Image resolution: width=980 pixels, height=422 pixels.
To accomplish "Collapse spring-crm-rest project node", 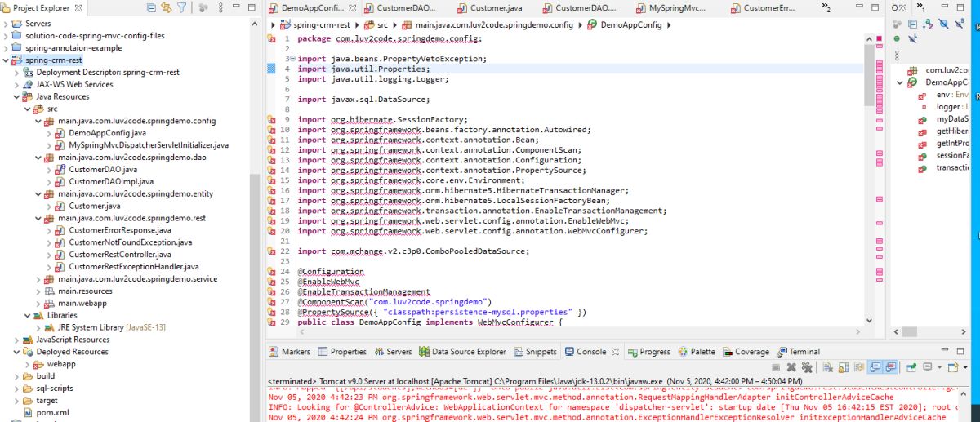I will (7, 60).
